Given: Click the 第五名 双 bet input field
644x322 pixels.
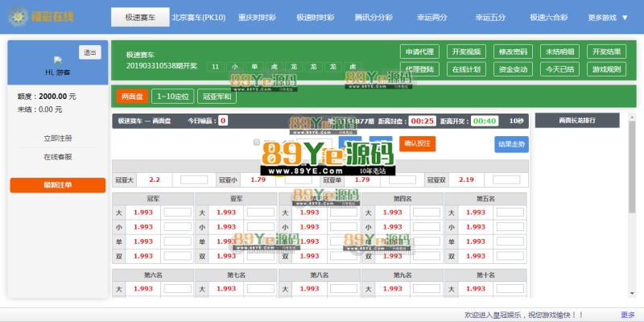Looking at the screenshot, I should coord(510,256).
